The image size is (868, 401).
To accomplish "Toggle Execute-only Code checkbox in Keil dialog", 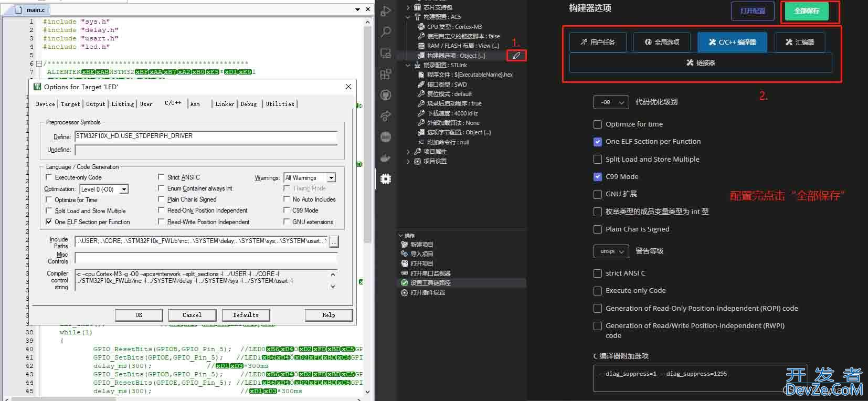I will (x=49, y=177).
